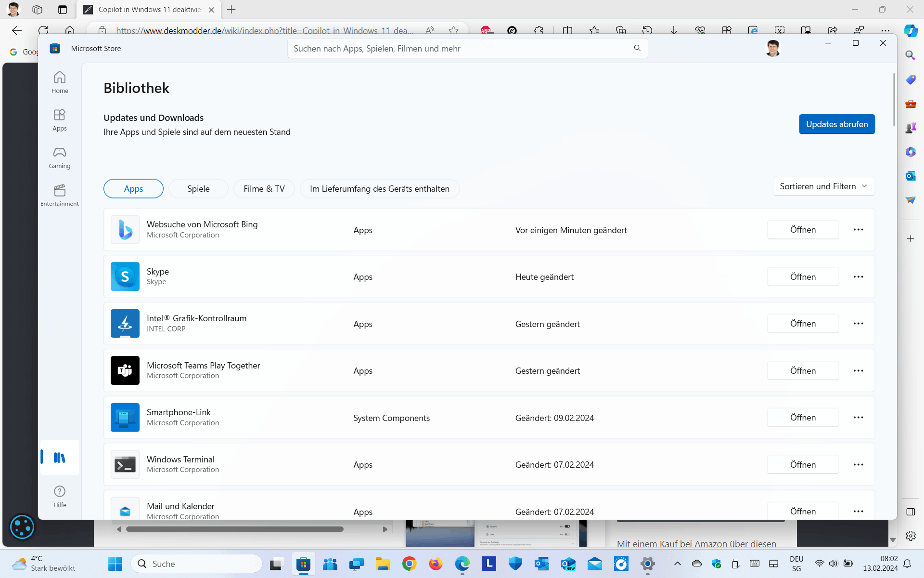Open more options menu for Smartphone-Link
Image resolution: width=924 pixels, height=578 pixels.
[x=858, y=418]
